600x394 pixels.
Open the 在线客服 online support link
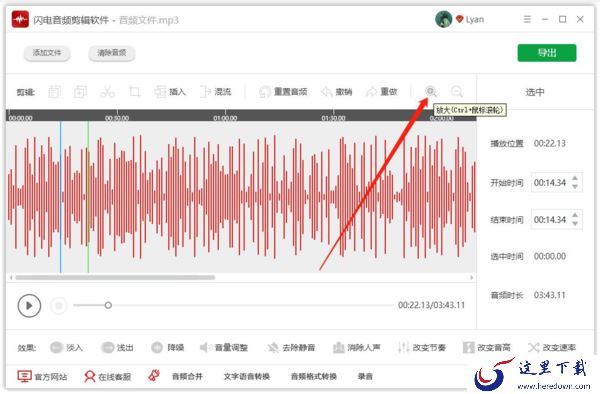pyautogui.click(x=108, y=377)
